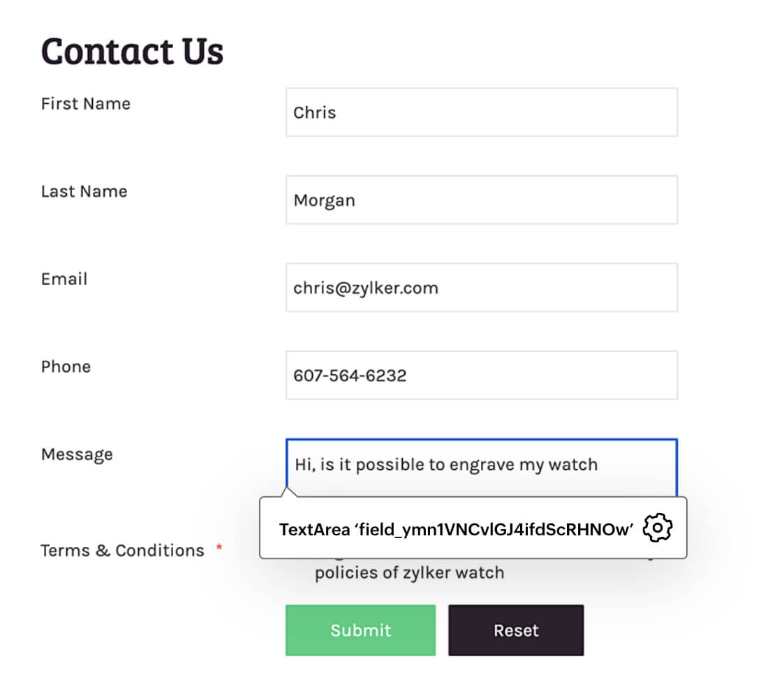Click the First Name label

pyautogui.click(x=86, y=104)
